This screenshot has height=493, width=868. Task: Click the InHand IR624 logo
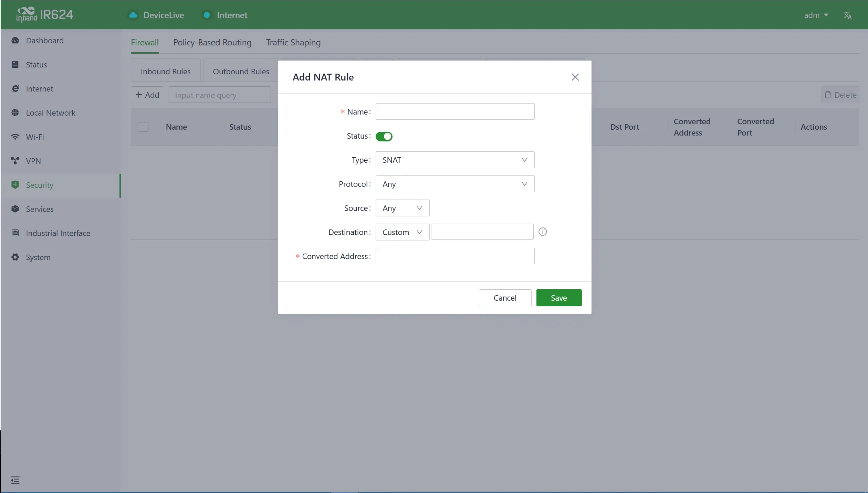pos(45,15)
